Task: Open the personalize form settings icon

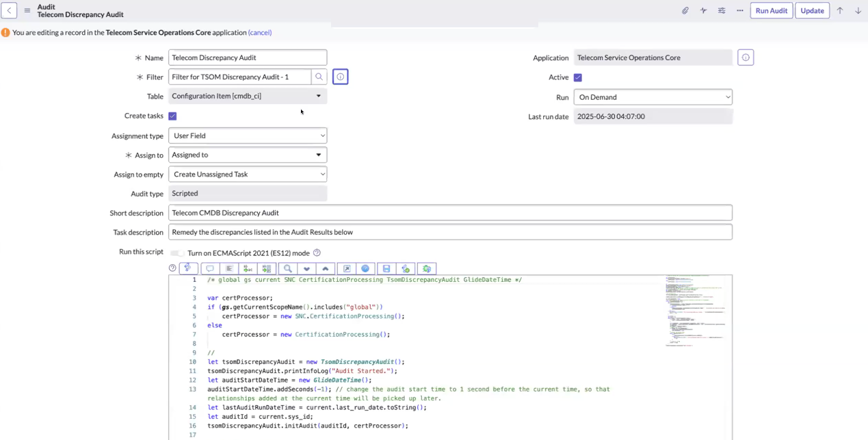Action: [722, 10]
